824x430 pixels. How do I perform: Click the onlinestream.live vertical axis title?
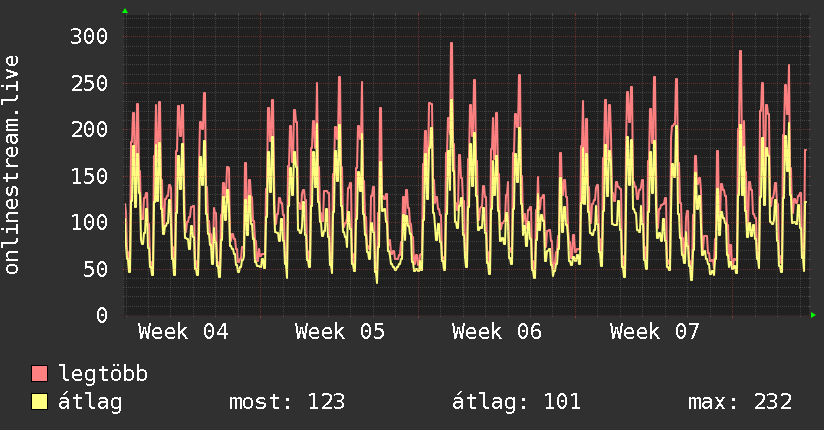pos(12,164)
